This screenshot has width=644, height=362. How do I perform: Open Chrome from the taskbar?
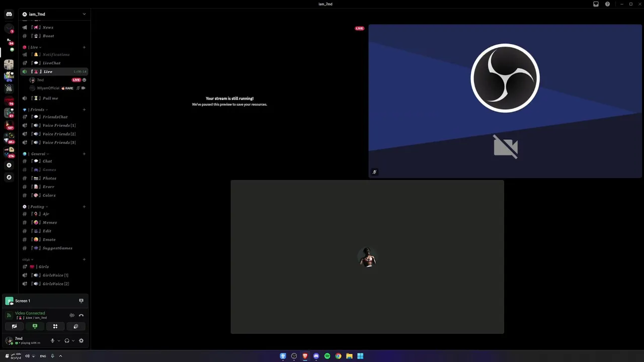click(x=338, y=356)
